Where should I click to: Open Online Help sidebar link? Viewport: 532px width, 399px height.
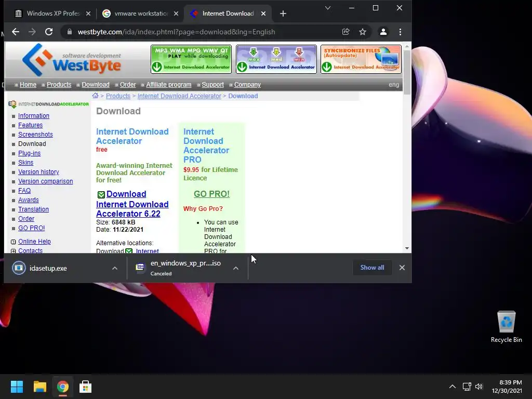34,242
